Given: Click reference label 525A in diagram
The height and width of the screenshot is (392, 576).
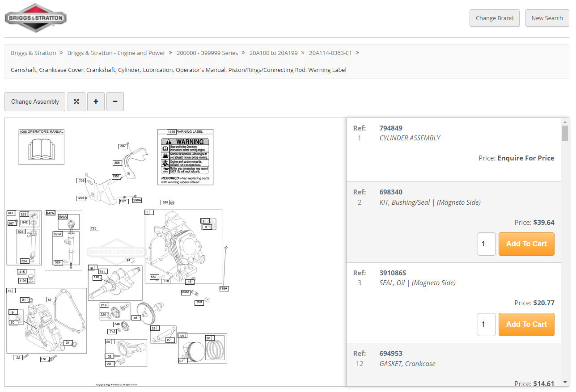Looking at the screenshot, I should (58, 234).
